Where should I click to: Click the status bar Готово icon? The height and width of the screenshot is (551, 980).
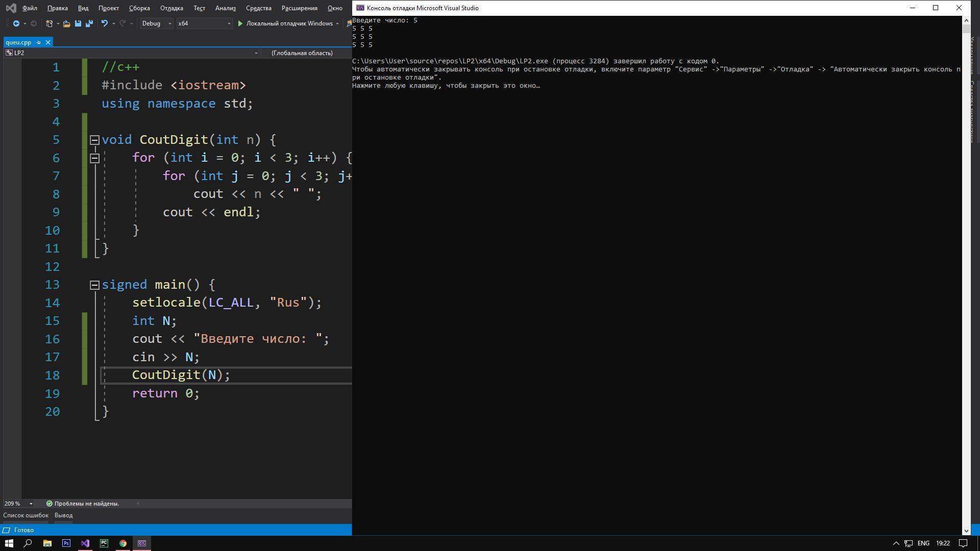coord(7,530)
